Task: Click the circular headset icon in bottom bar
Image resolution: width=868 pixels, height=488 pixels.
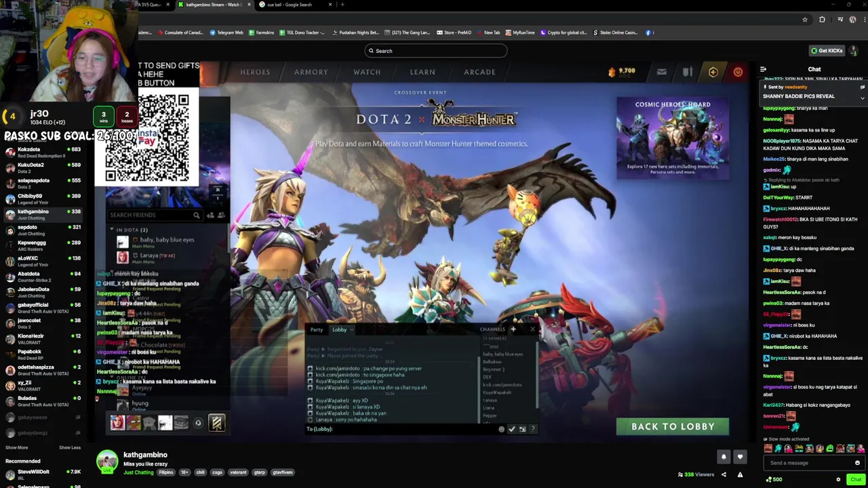Action: click(198, 423)
